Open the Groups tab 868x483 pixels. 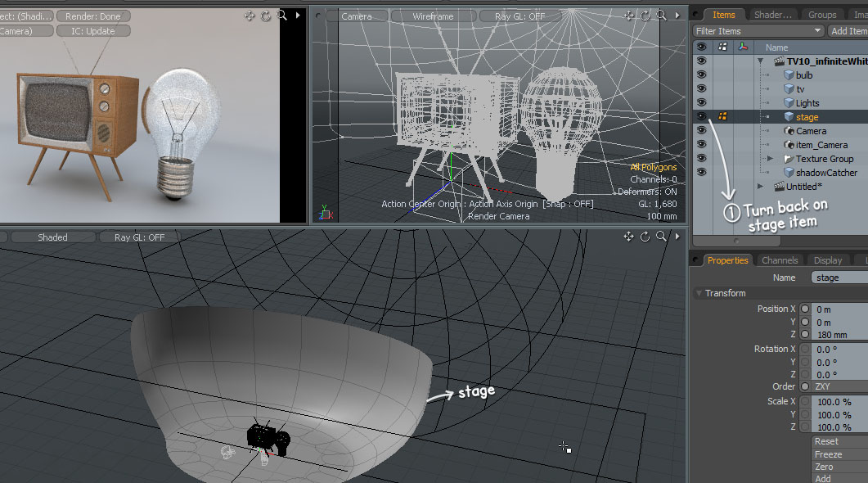pyautogui.click(x=821, y=15)
